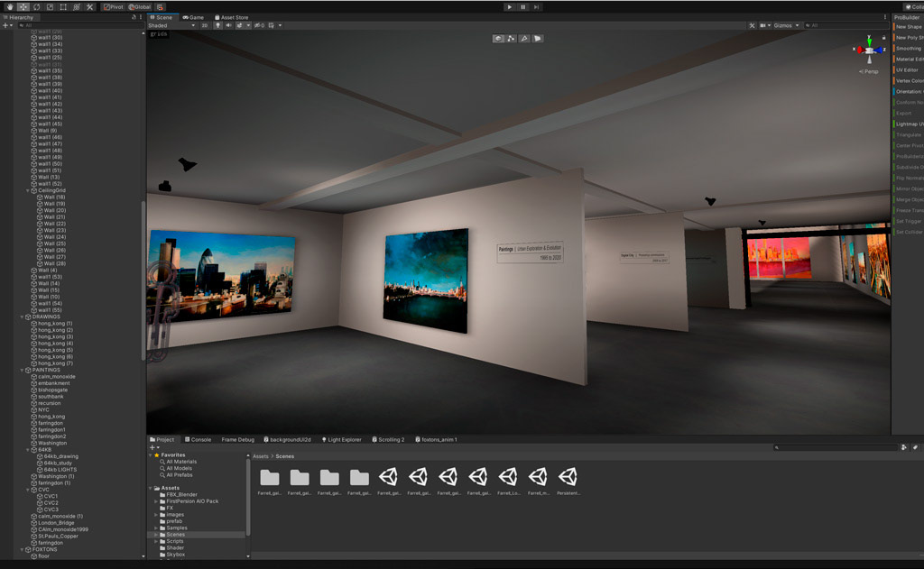Open ProBuilder UV Editor
Image resolution: width=924 pixels, height=569 pixels.
point(909,69)
